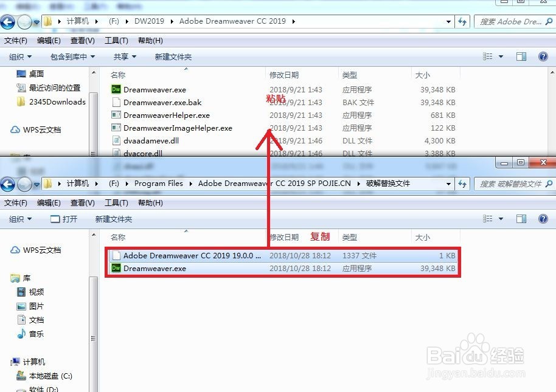Click 新建文件夹 in upper window
The width and height of the screenshot is (556, 392).
(x=173, y=57)
